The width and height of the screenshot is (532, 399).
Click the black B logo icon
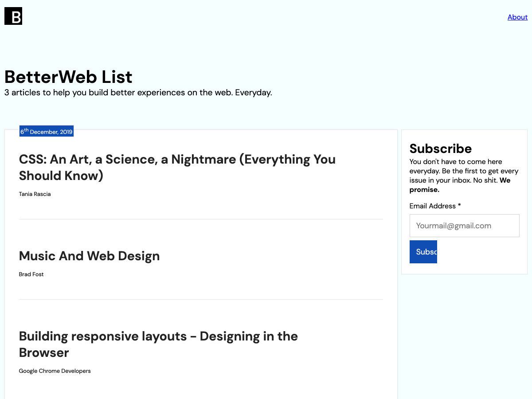click(x=13, y=16)
